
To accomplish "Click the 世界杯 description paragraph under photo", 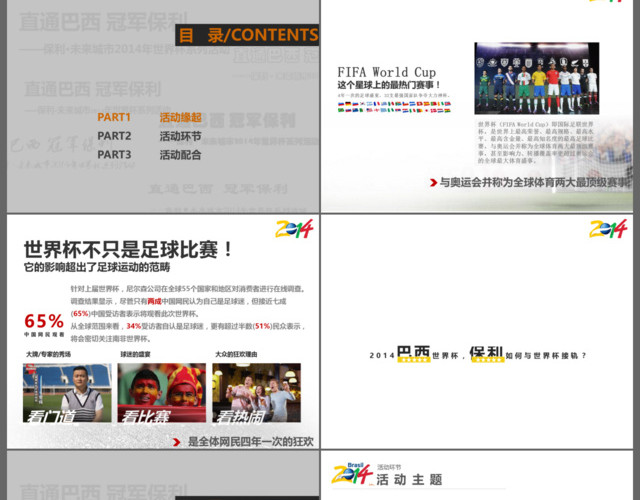I will 536,142.
